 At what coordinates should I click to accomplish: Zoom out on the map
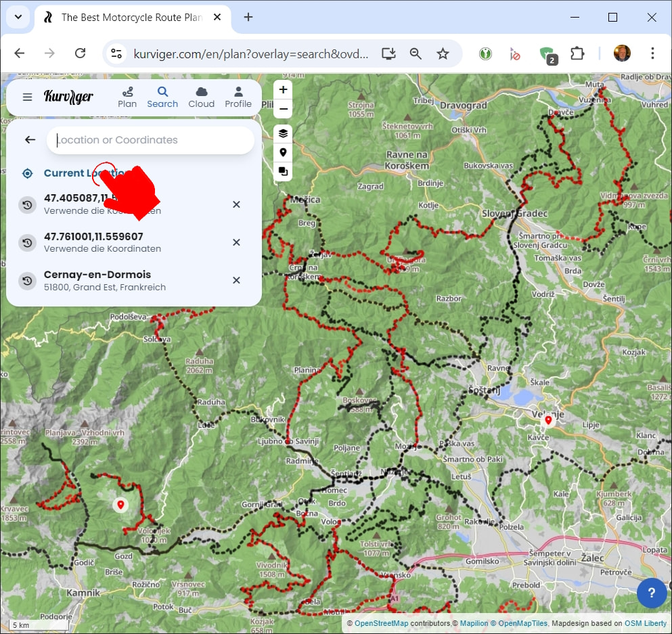coord(283,109)
